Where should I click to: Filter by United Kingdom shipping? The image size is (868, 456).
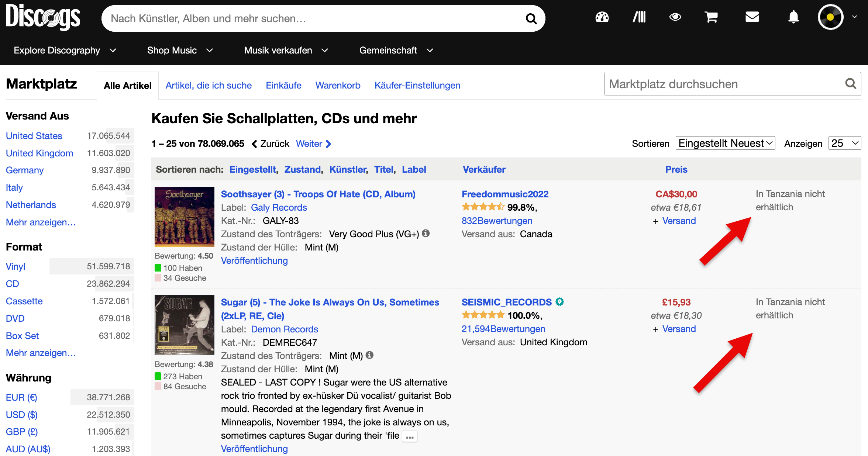pyautogui.click(x=39, y=153)
